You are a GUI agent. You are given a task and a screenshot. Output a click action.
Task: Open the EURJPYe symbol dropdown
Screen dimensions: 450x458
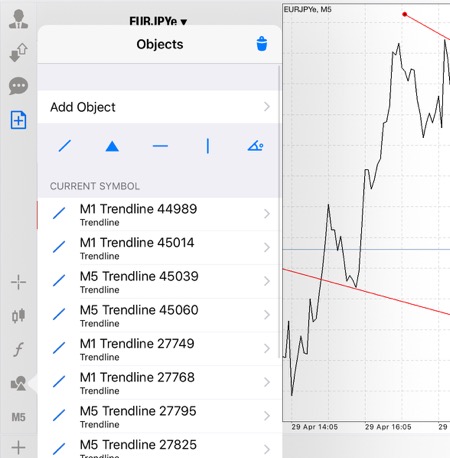click(x=158, y=21)
